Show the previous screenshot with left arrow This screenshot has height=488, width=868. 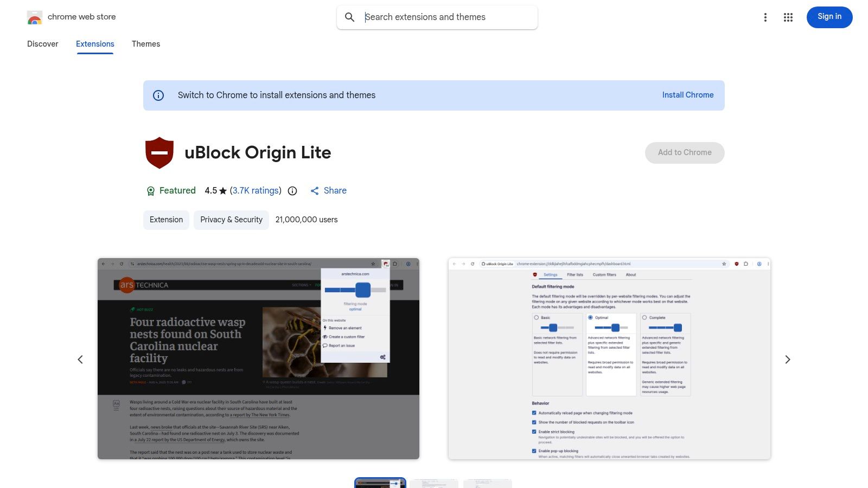pos(80,359)
